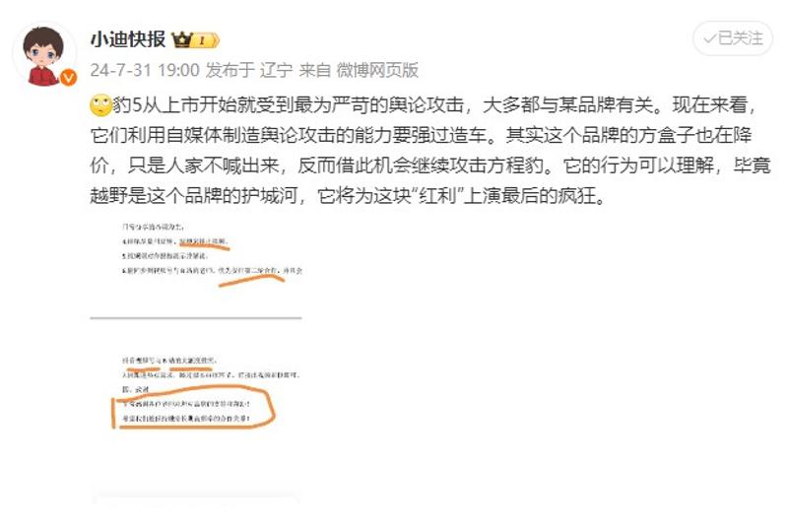
Task: Click the orange verified V badge
Action: coord(68,78)
